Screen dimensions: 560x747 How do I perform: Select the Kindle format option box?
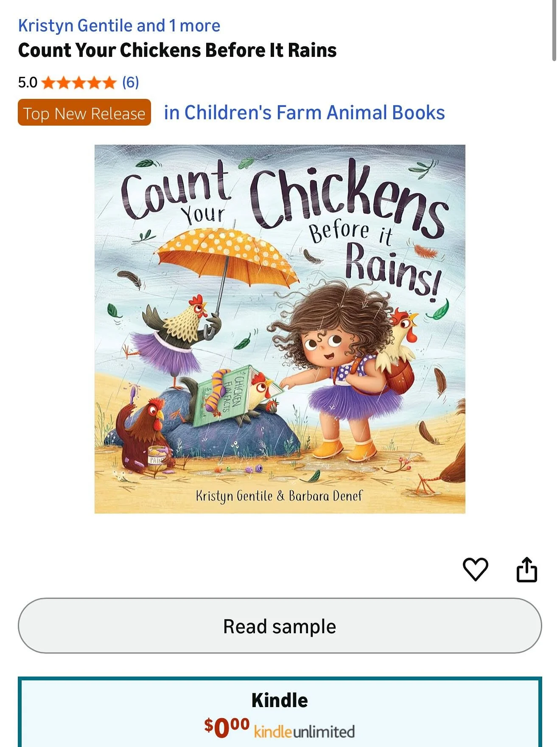coord(280,712)
